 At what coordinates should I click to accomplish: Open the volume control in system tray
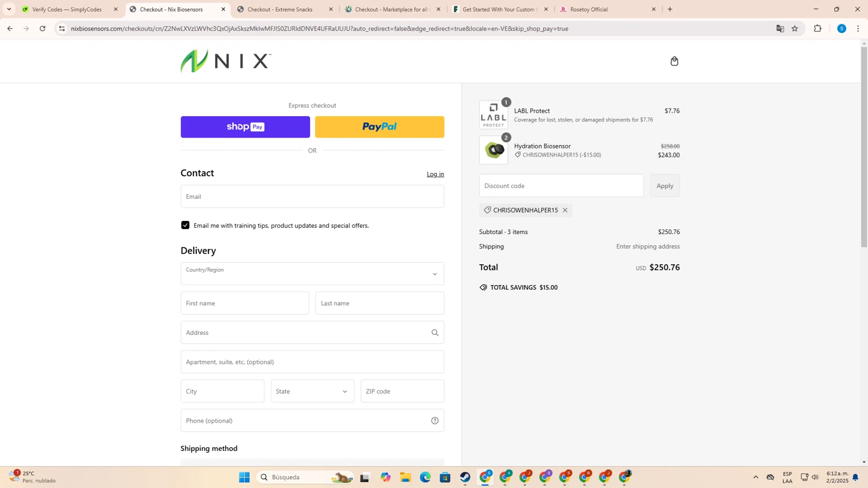coord(815,477)
